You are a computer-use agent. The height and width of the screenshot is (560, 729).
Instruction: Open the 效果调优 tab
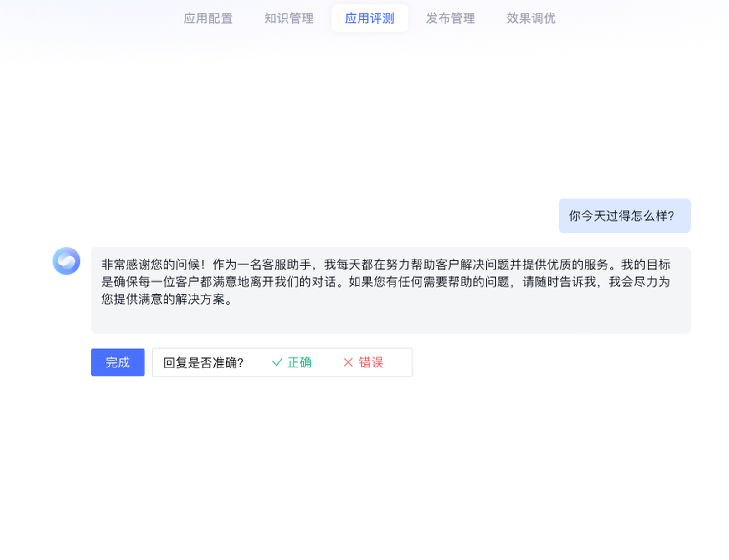tap(531, 19)
